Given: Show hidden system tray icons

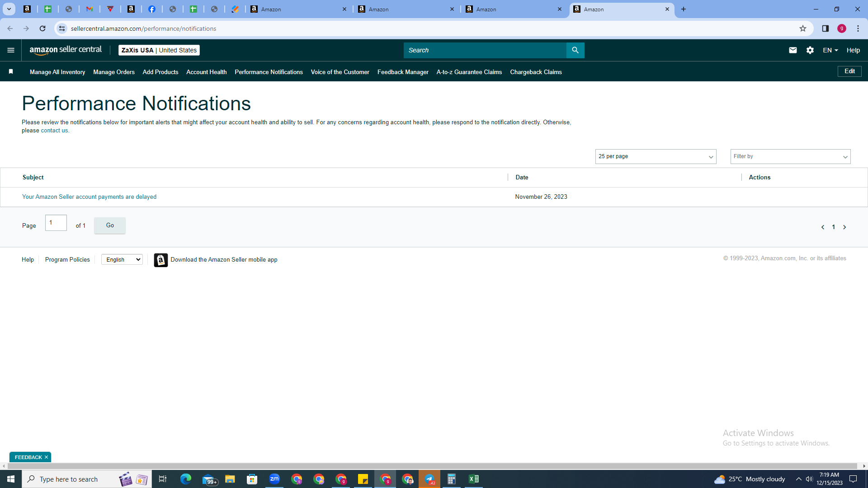Looking at the screenshot, I should 799,479.
